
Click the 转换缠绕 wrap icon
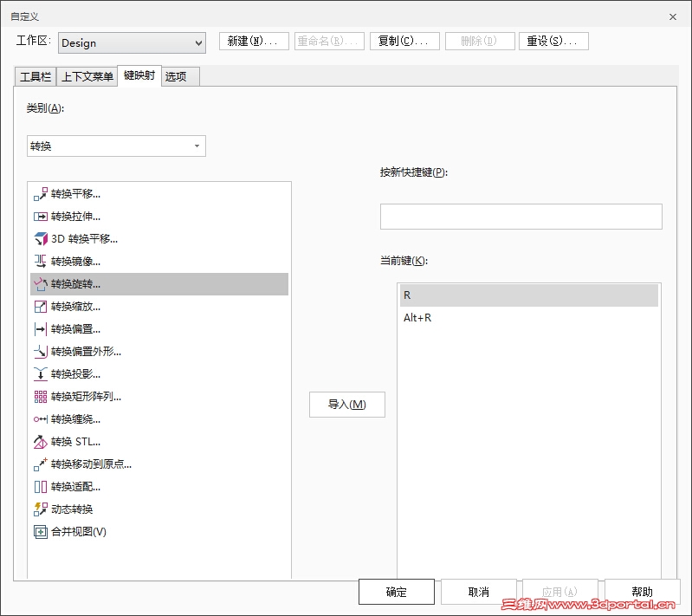(x=40, y=419)
